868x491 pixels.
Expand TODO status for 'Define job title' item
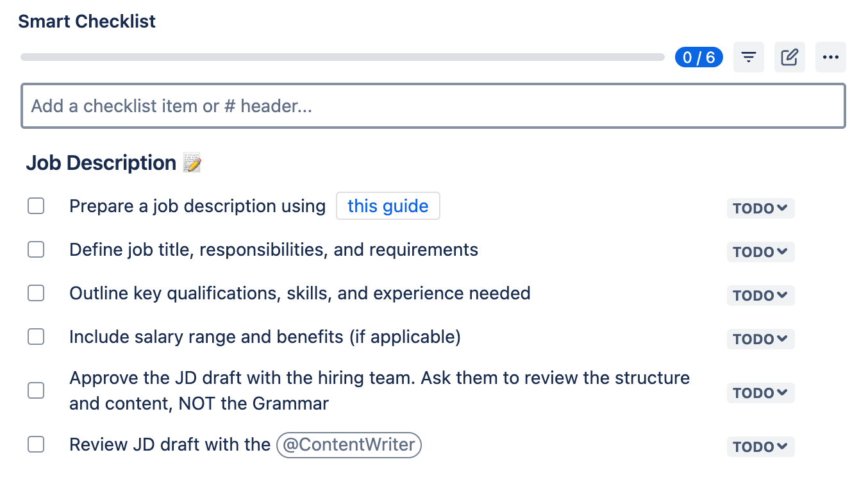pyautogui.click(x=760, y=252)
